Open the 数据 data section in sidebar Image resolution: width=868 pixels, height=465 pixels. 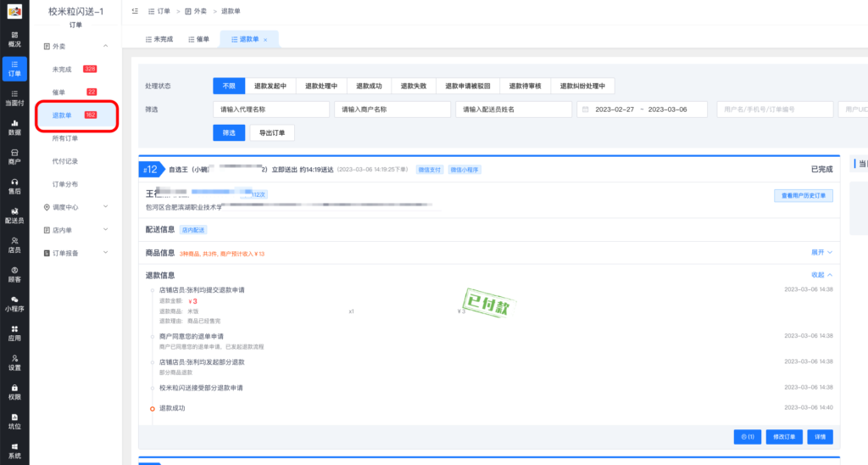coord(14,127)
